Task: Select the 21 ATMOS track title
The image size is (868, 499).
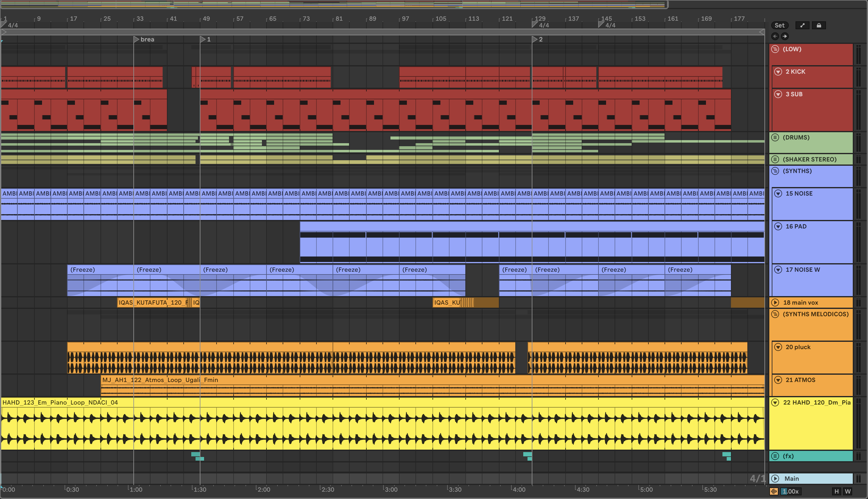Action: (800, 380)
